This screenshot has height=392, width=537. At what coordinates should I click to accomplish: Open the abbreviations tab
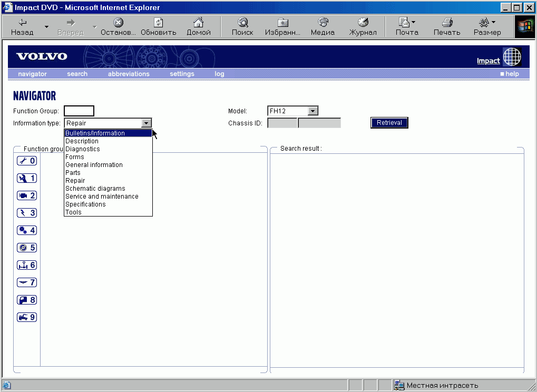pyautogui.click(x=129, y=74)
